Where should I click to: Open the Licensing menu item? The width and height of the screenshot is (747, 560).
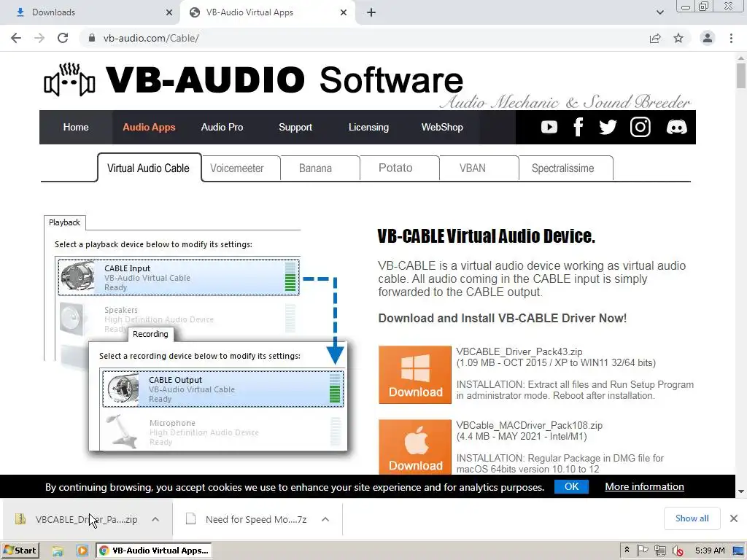click(x=368, y=127)
